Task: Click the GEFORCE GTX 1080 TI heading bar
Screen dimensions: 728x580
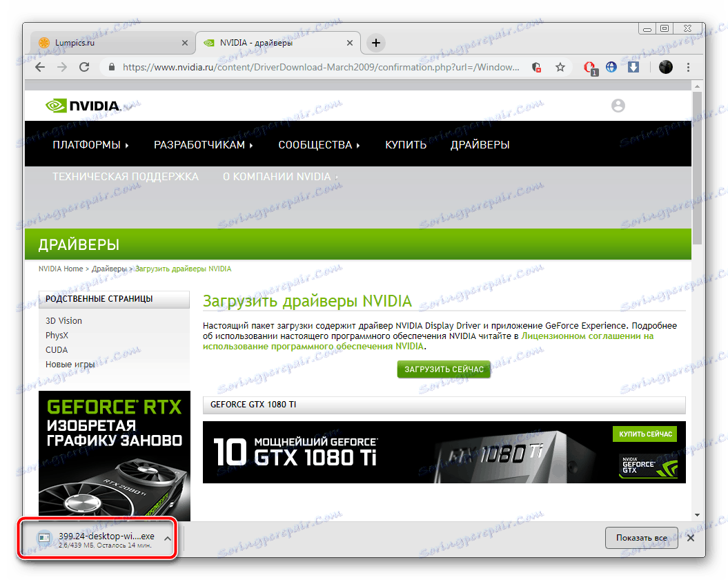Action: point(444,405)
